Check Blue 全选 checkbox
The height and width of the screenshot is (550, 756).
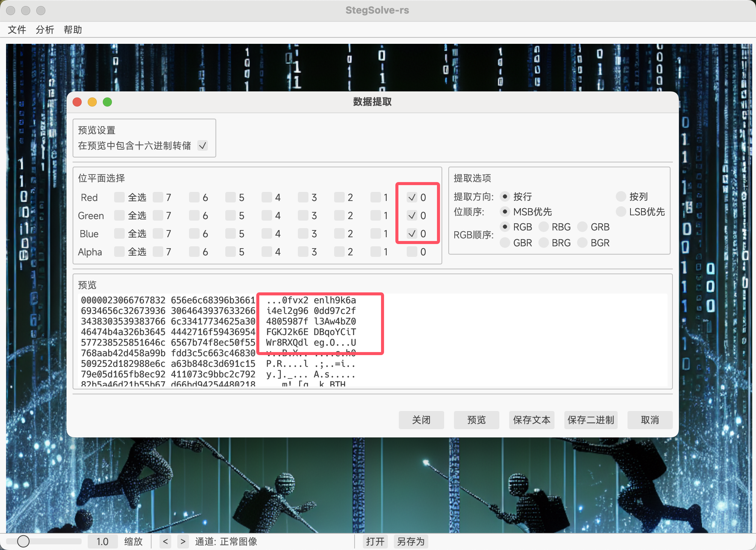tap(119, 233)
